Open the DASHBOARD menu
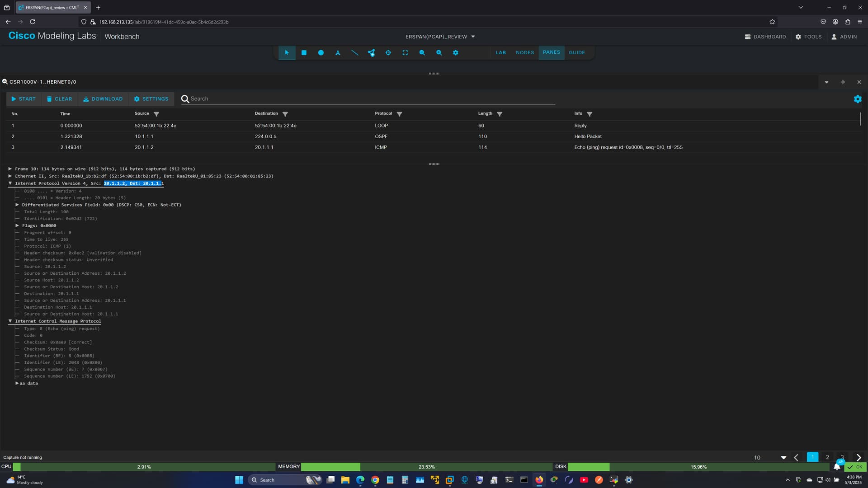 coord(765,37)
